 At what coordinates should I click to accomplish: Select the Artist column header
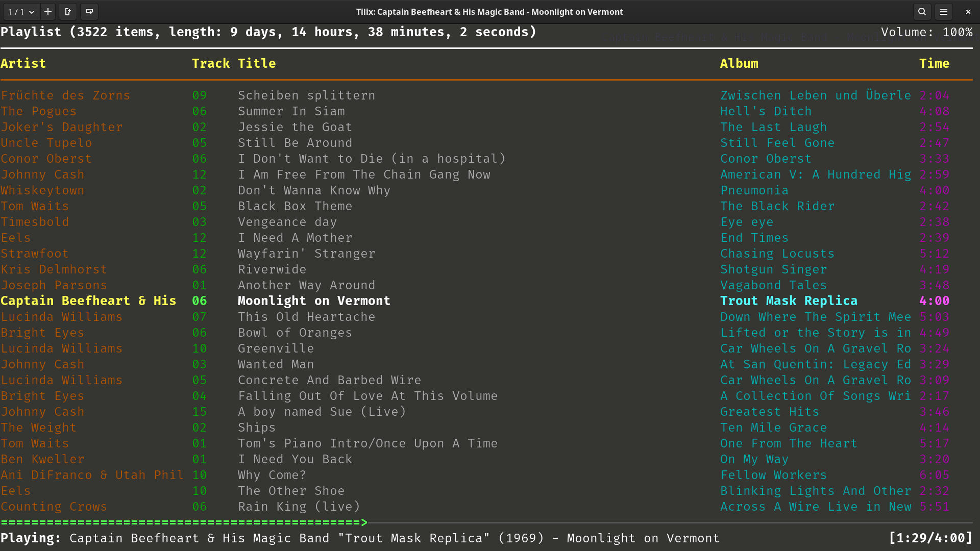coord(23,64)
